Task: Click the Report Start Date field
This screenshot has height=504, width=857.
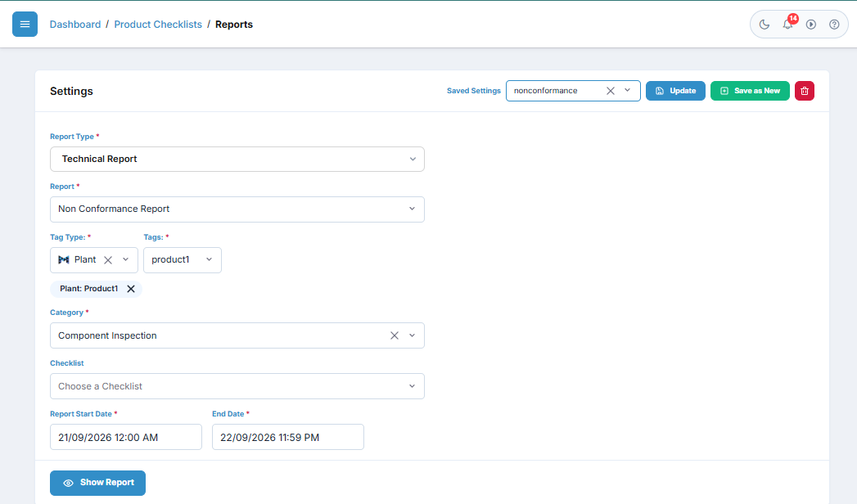Action: point(126,438)
